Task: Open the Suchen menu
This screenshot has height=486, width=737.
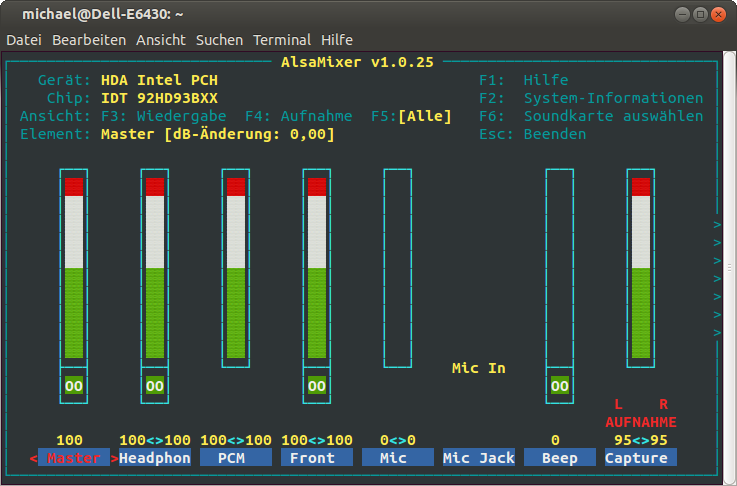Action: click(x=219, y=40)
